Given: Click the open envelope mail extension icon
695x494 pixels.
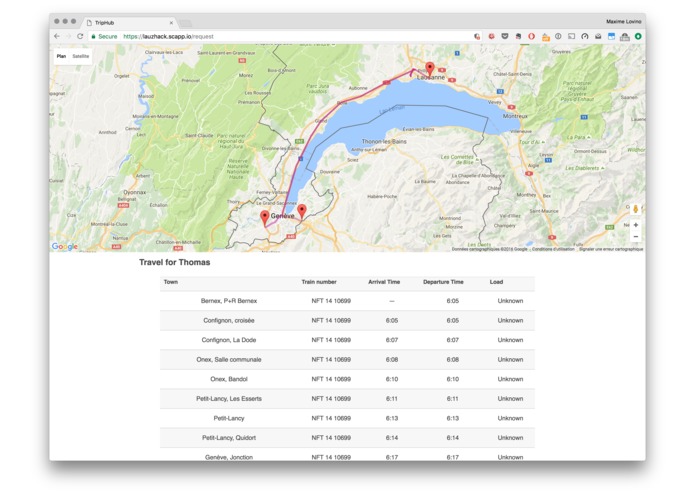Looking at the screenshot, I should [598, 36].
